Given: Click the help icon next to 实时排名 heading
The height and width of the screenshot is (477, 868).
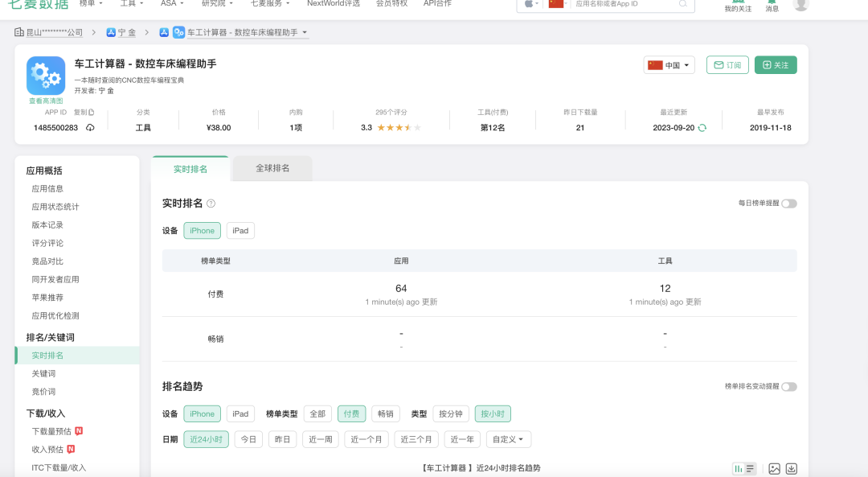Looking at the screenshot, I should [211, 204].
